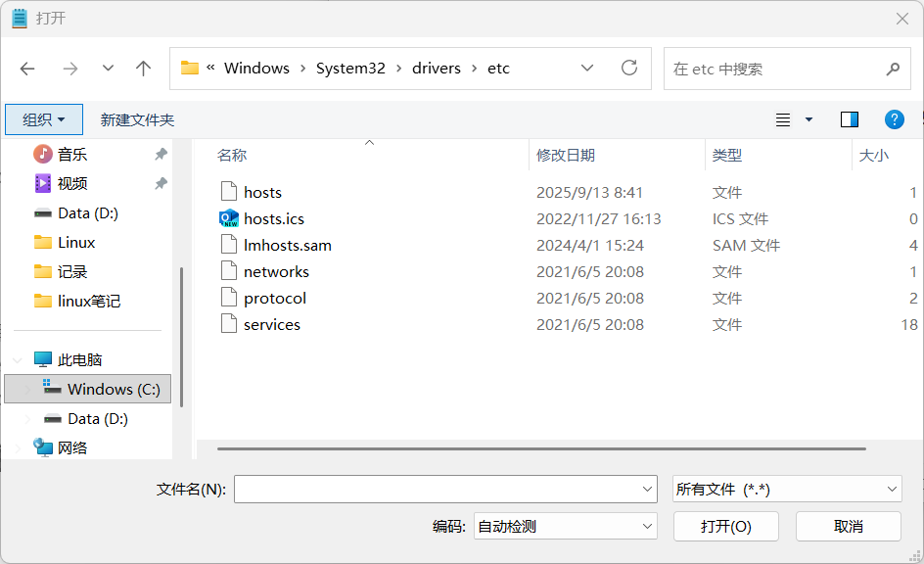
Task: Open 音乐 in quick access
Action: tap(71, 155)
